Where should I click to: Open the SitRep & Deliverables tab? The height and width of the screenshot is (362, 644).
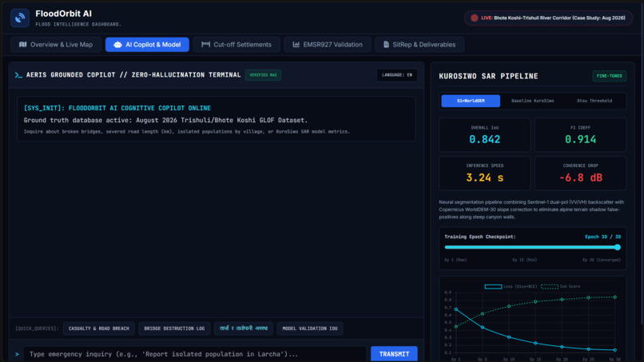click(419, 45)
